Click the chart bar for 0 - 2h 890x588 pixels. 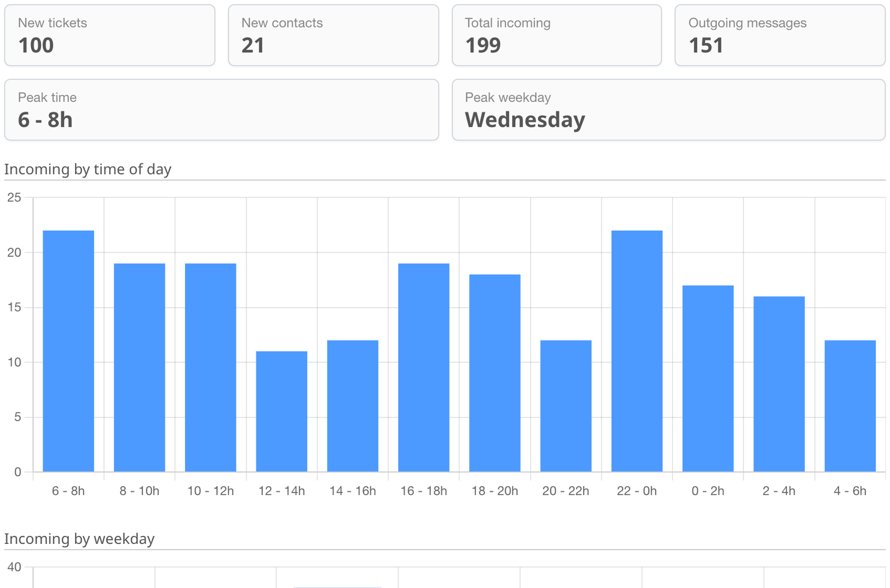708,379
